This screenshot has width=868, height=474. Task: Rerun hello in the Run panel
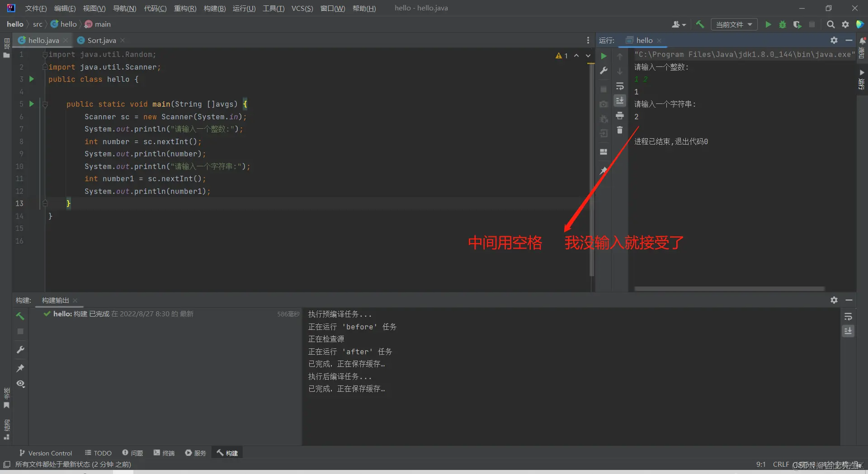(604, 56)
